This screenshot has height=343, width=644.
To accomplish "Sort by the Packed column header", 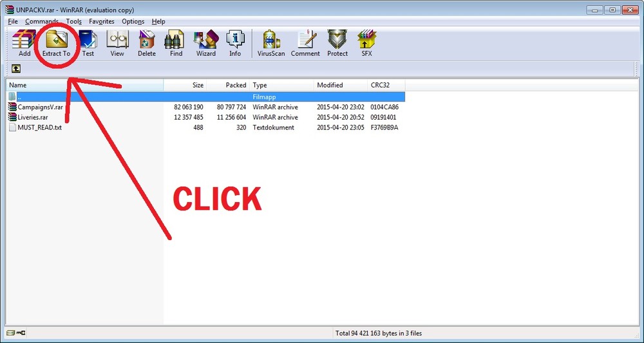I will click(x=228, y=86).
